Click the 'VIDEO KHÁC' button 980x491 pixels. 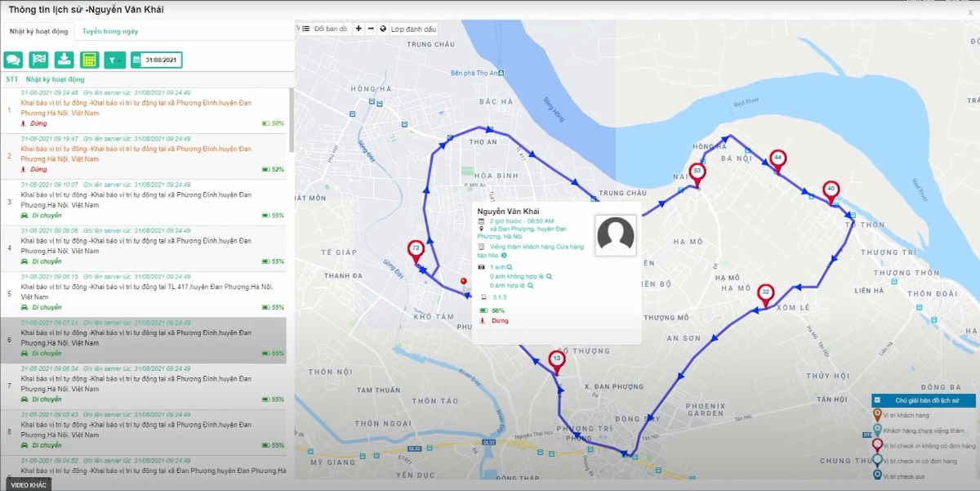(x=27, y=484)
